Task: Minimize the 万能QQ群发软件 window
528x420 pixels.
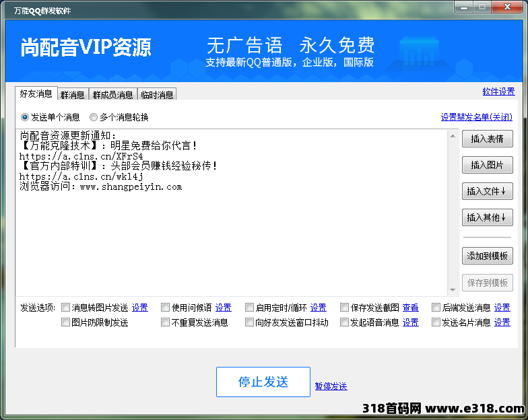Action: [x=464, y=7]
